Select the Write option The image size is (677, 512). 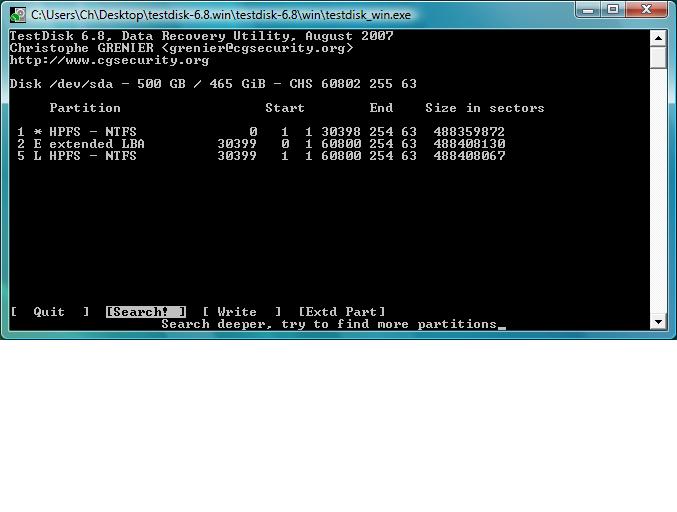tap(242, 311)
